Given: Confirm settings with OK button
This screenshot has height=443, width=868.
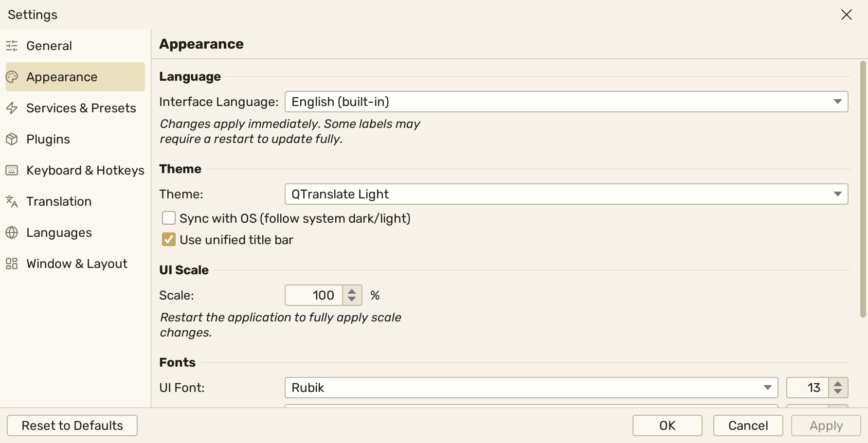Looking at the screenshot, I should 668,425.
